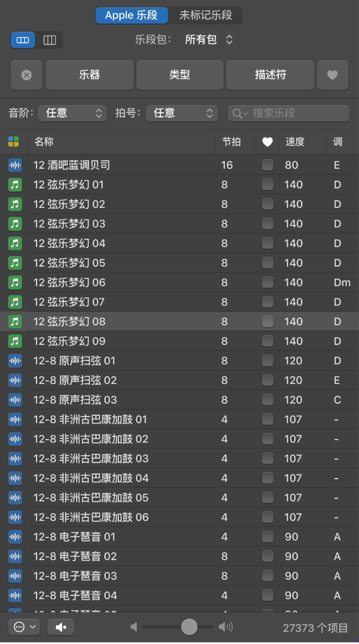Select the 12-8 非洲古巴康加鼓 06 loop name
The width and height of the screenshot is (359, 644).
(91, 517)
